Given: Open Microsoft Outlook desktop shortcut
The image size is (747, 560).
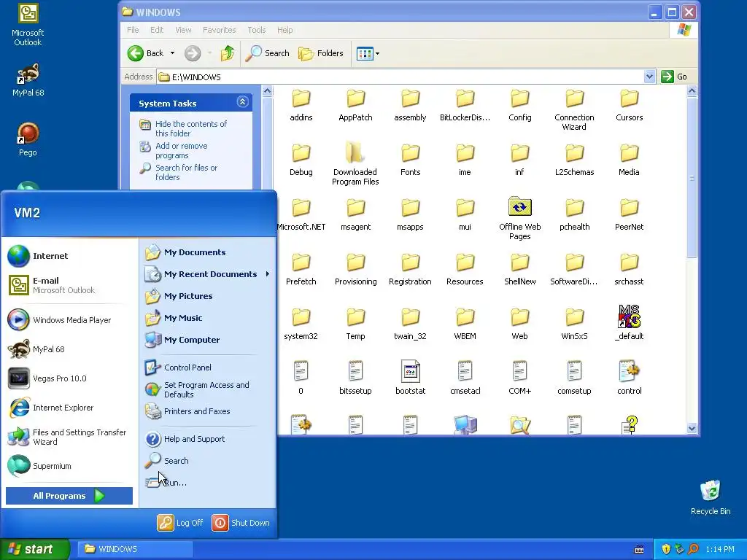Looking at the screenshot, I should pos(28,25).
